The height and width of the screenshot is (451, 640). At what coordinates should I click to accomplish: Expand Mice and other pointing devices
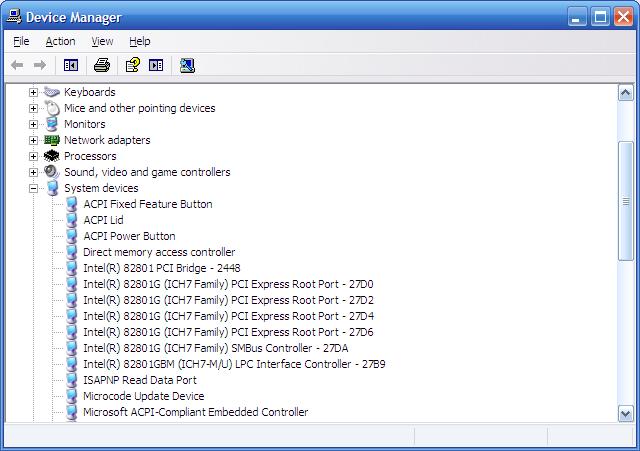pos(33,108)
